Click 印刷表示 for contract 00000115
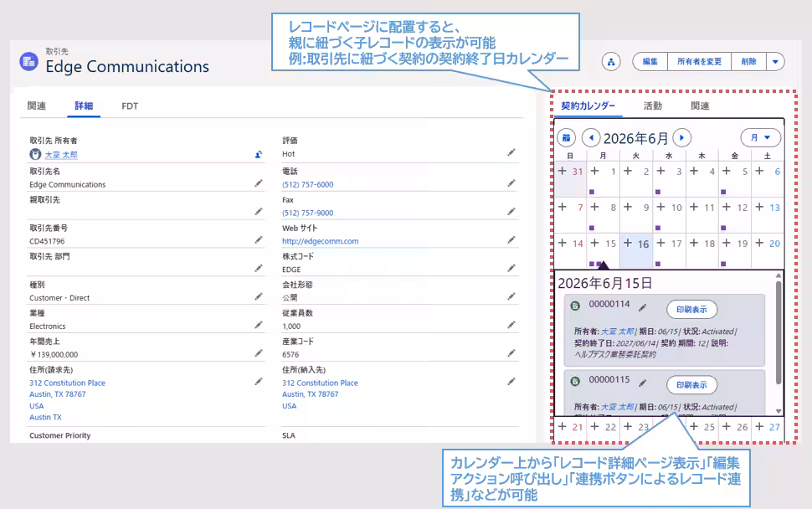Screen dimensions: 812x509 point(691,385)
